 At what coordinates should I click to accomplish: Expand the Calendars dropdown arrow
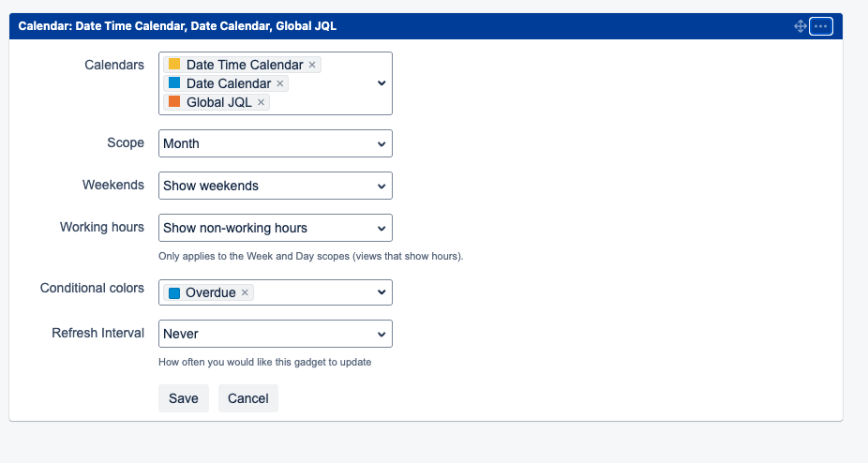382,83
